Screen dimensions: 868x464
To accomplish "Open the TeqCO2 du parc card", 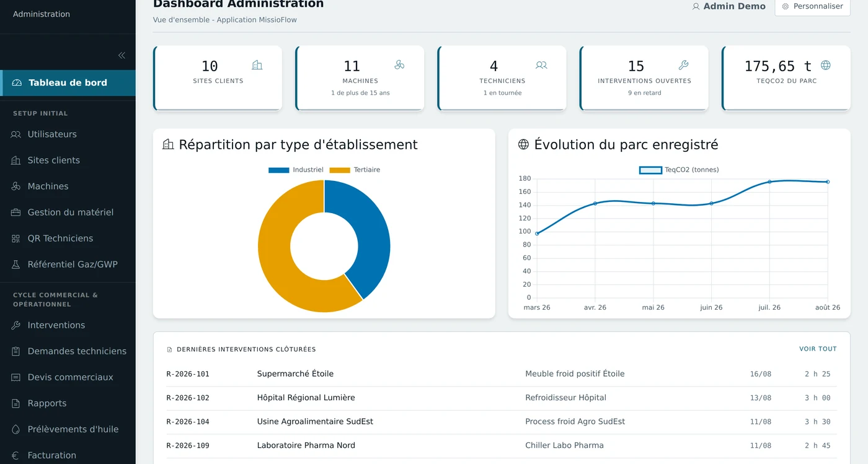I will 786,78.
